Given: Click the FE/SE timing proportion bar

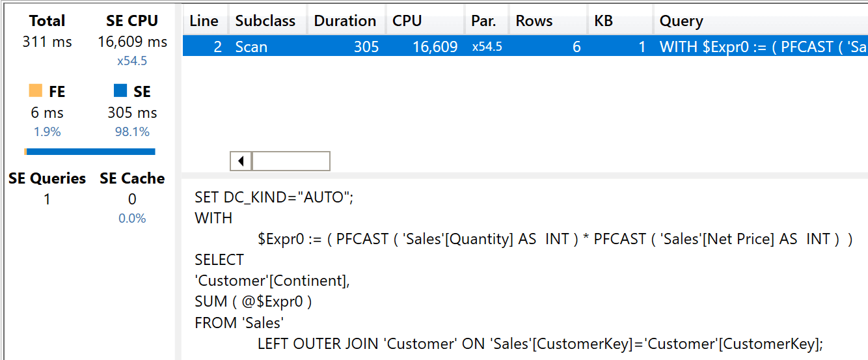Looking at the screenshot, I should point(90,152).
